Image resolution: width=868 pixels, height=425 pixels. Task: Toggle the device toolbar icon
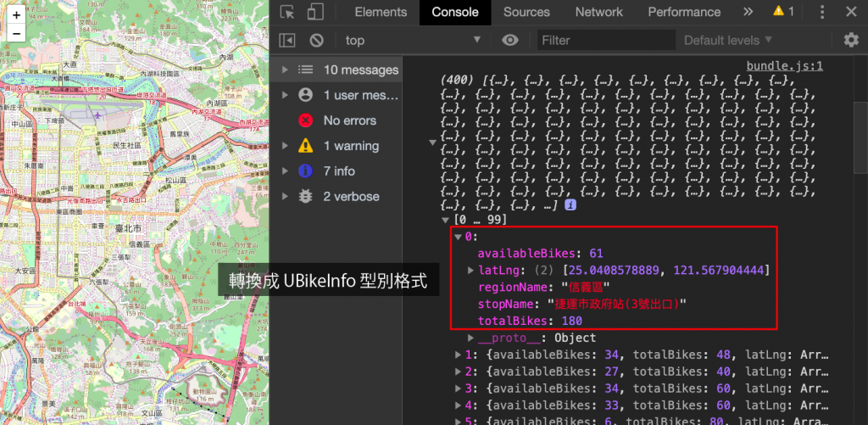coord(315,12)
